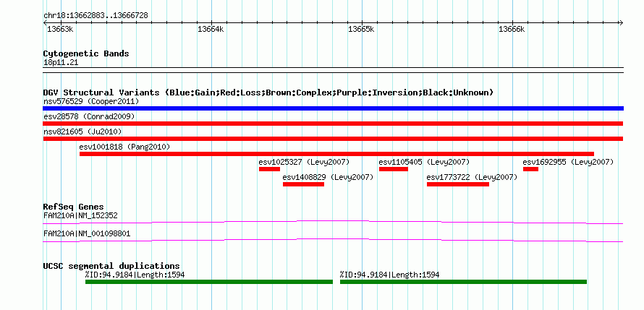Viewport: 644px width, 310px height.
Task: Click the 13663k ruler tick label
Action: click(x=60, y=30)
